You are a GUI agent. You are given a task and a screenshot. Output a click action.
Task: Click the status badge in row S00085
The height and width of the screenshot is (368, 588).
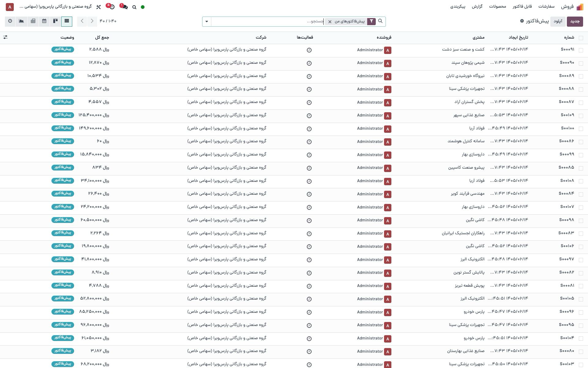click(x=63, y=167)
